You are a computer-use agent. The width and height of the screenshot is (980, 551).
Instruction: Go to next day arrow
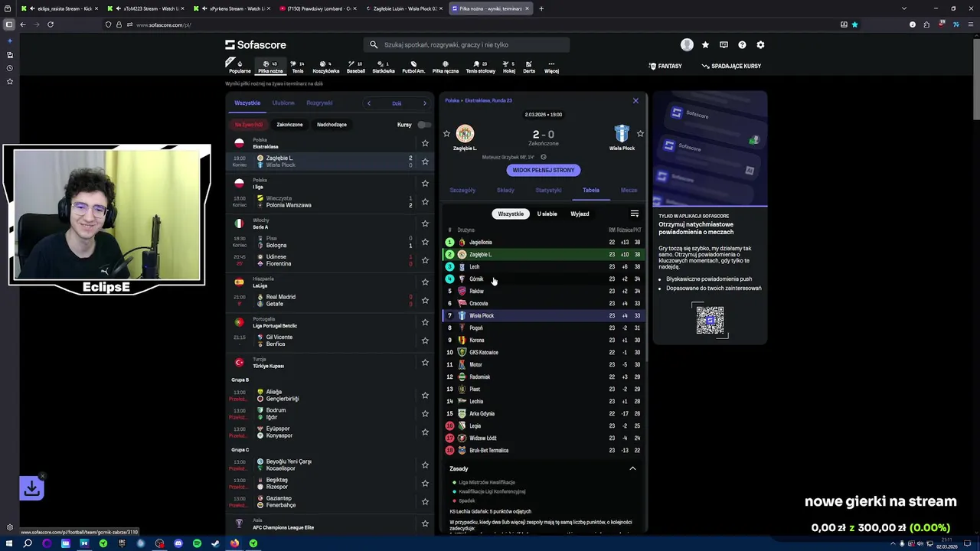point(425,103)
